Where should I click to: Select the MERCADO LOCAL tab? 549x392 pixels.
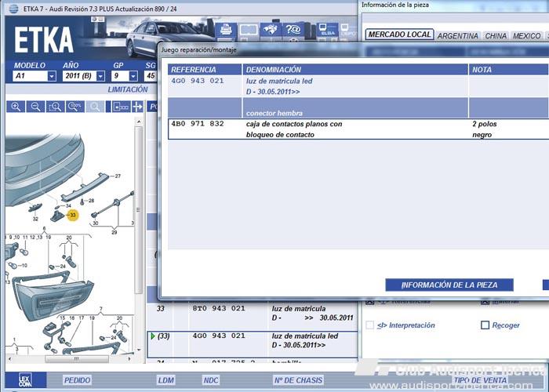tap(399, 34)
